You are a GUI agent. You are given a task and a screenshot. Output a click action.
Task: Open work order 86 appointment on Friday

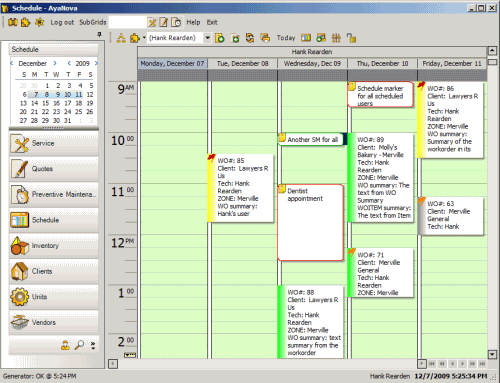click(x=451, y=120)
